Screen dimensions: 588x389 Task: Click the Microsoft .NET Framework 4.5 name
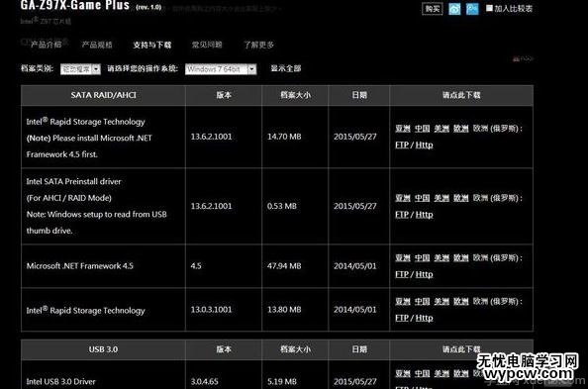[x=79, y=266]
